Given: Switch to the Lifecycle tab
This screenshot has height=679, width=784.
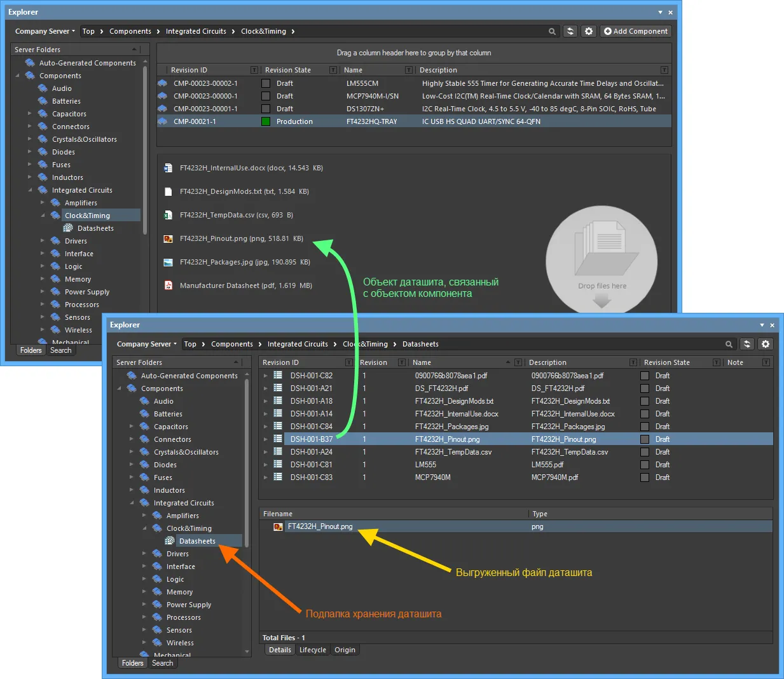Looking at the screenshot, I should [x=312, y=650].
